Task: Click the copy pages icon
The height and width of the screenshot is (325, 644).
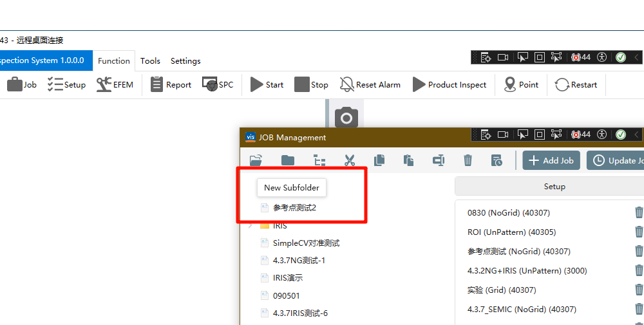Action: 379,160
